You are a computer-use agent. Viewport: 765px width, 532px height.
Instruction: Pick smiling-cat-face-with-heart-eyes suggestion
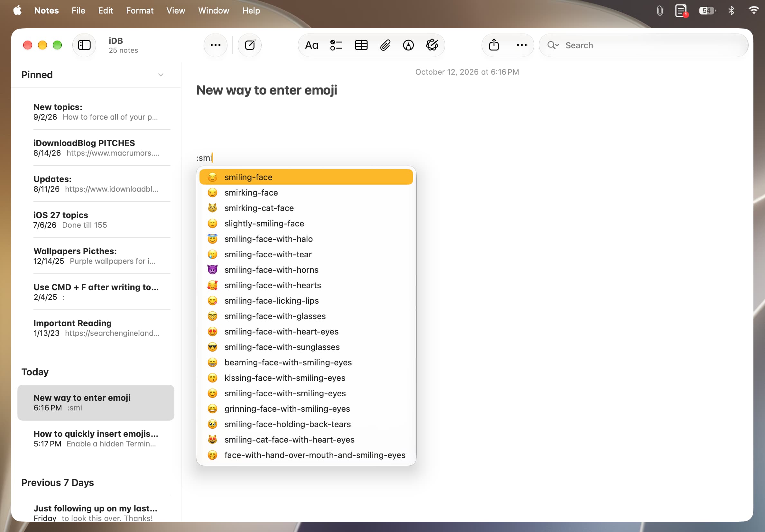tap(306, 439)
